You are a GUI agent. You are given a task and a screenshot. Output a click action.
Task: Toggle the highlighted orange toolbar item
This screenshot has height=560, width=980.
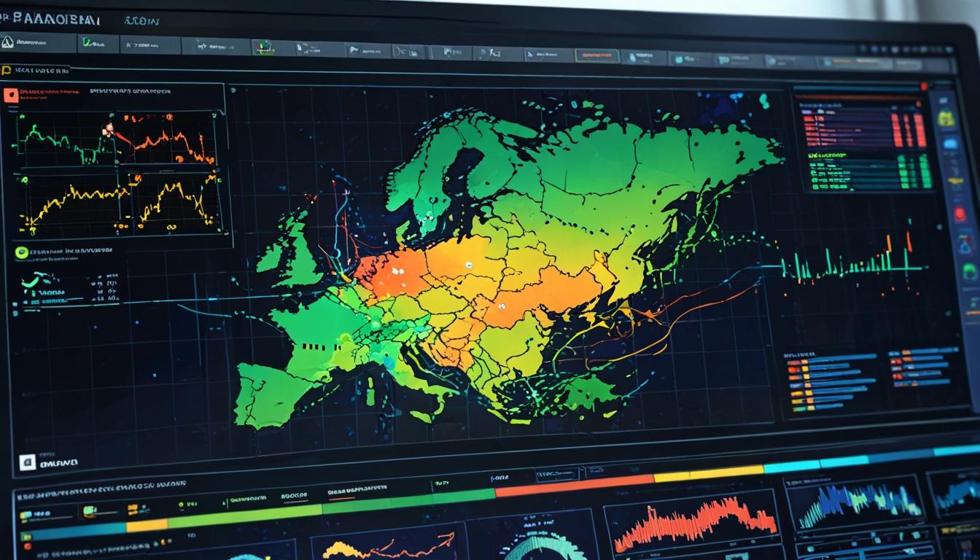(598, 55)
